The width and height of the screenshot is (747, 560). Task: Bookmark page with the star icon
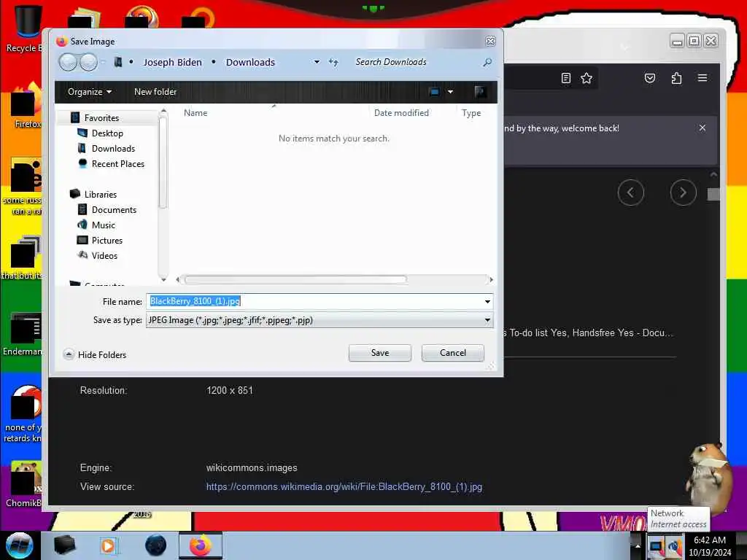coord(587,78)
